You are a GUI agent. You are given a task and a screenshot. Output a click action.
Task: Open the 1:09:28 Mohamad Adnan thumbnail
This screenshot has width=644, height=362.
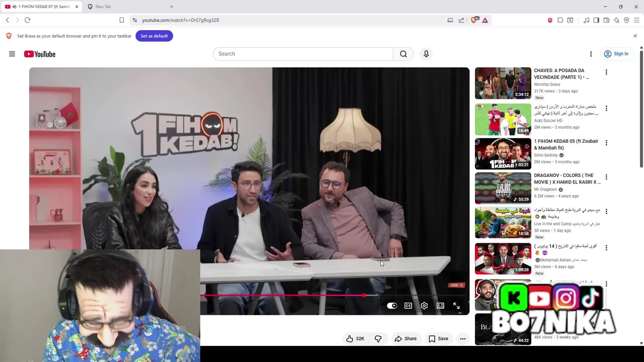point(503,259)
